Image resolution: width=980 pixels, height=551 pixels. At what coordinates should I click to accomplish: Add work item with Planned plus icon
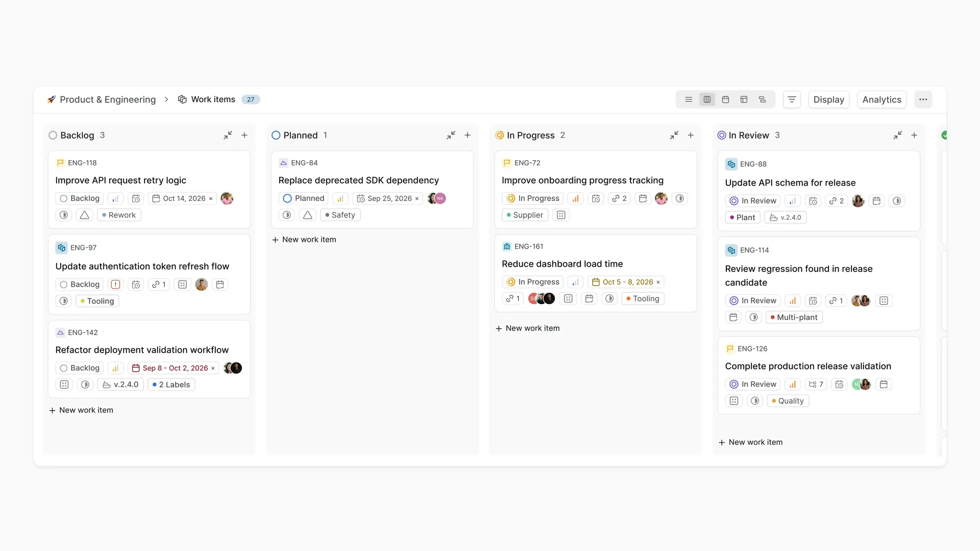coord(468,135)
